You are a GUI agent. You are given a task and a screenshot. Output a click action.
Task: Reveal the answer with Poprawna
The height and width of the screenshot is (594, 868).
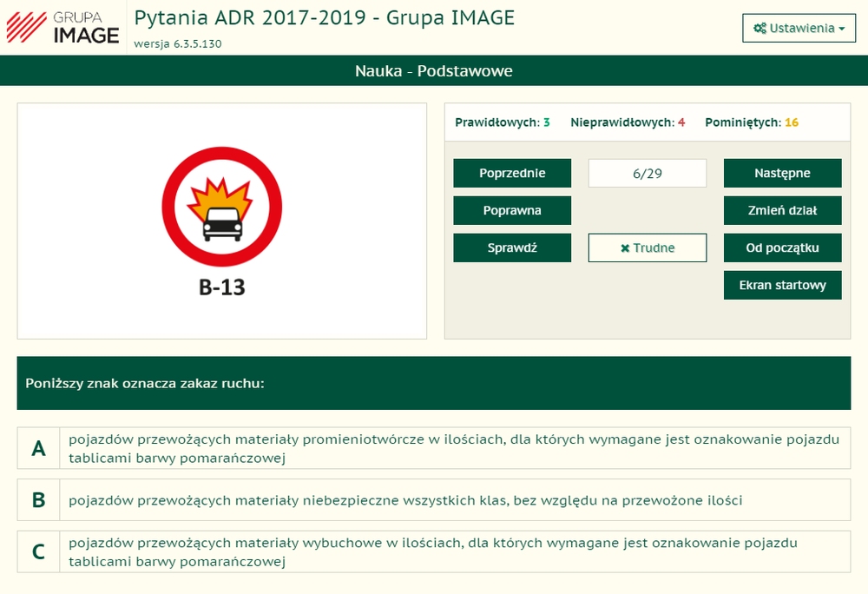(x=512, y=210)
